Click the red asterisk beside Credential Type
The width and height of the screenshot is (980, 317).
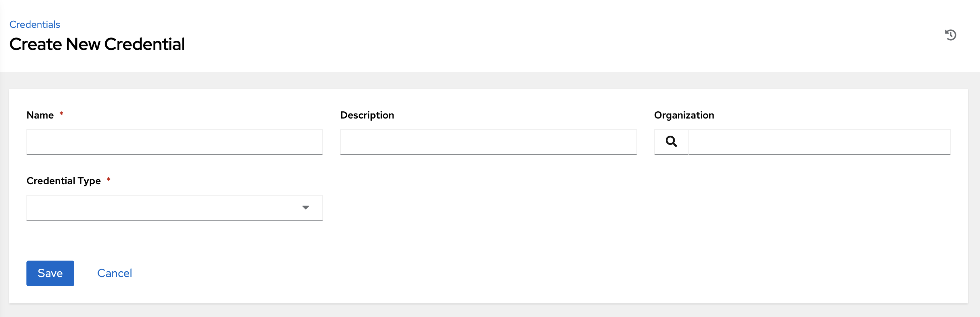(109, 180)
